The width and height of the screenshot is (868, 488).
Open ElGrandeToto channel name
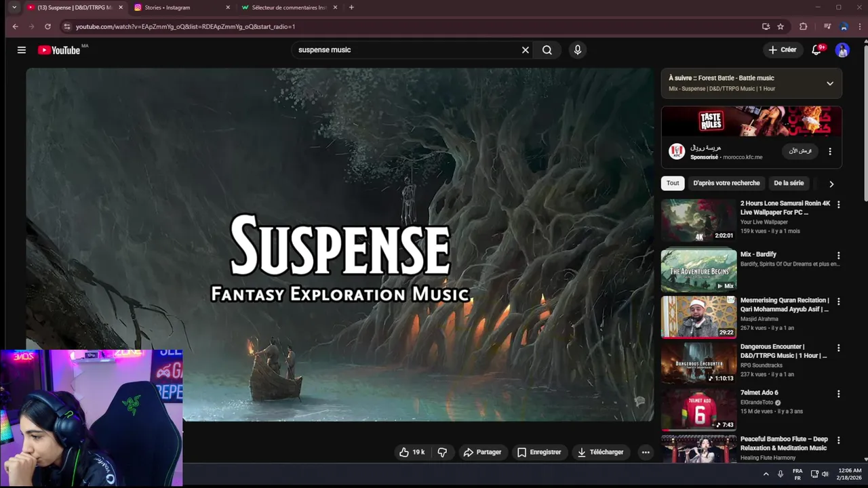click(757, 402)
